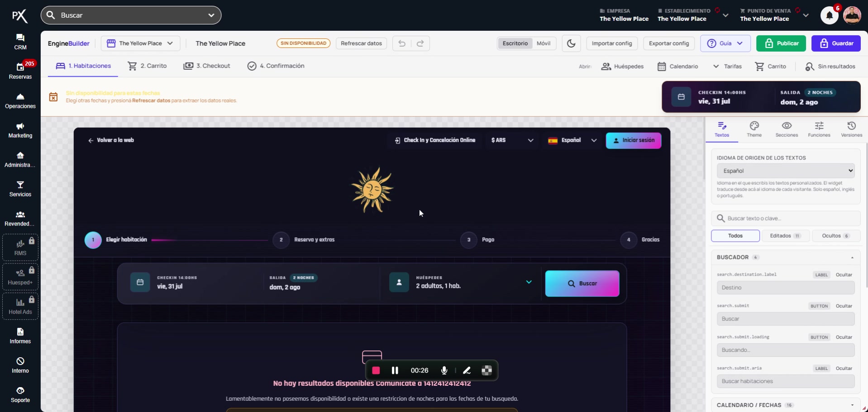This screenshot has width=868, height=412.
Task: Click Importar config button
Action: [612, 43]
